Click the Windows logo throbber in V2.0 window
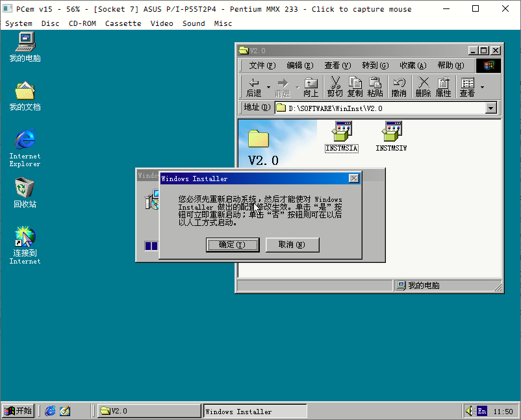 tap(488, 66)
